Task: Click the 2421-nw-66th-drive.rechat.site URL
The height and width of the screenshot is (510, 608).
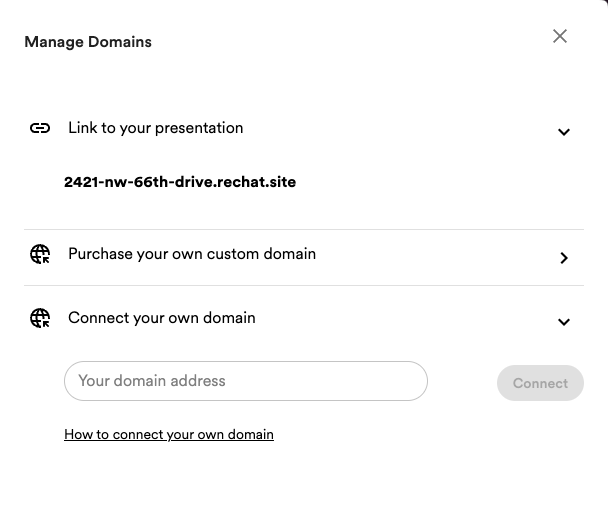Action: [180, 182]
